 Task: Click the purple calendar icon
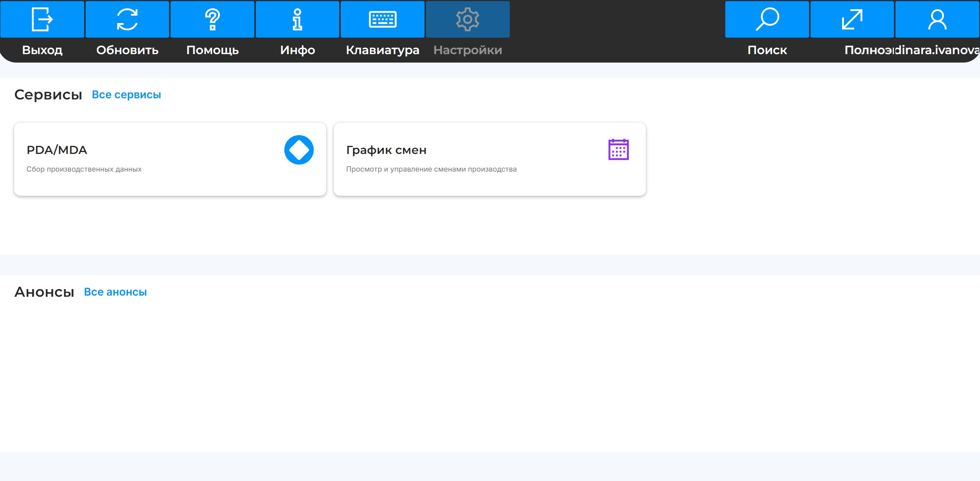click(x=619, y=149)
